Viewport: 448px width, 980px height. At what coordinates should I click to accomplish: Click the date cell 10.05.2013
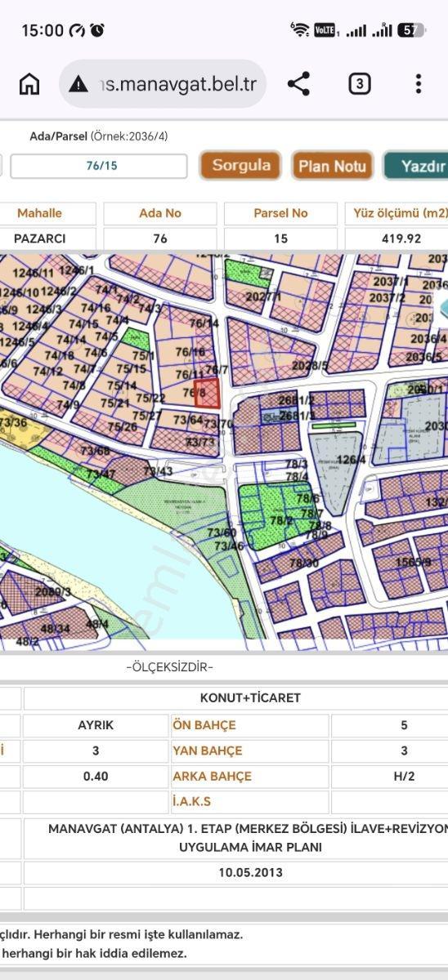(x=250, y=872)
